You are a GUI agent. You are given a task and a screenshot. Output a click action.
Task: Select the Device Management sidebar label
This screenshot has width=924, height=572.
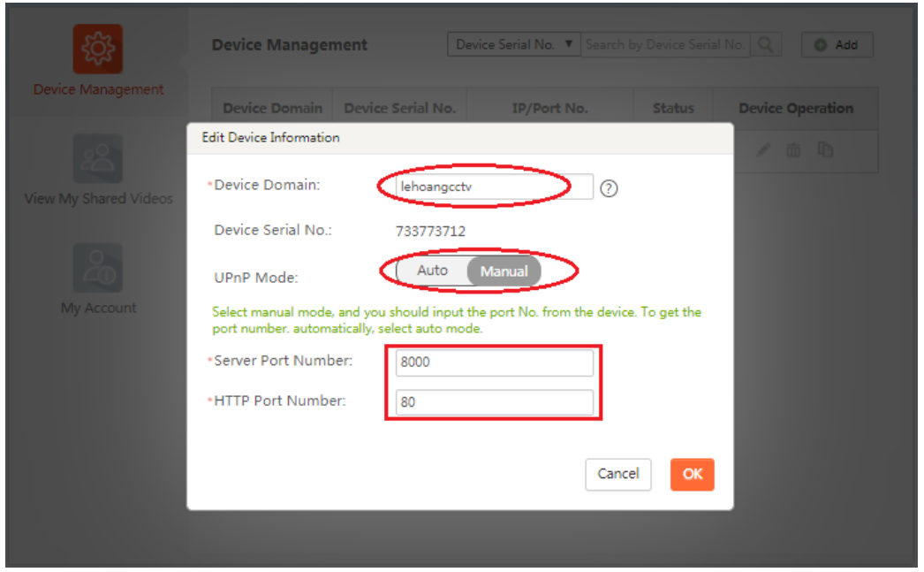[98, 89]
